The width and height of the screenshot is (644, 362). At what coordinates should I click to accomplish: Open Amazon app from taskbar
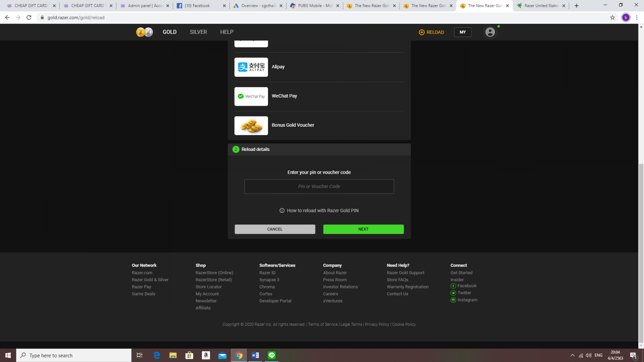pyautogui.click(x=206, y=355)
